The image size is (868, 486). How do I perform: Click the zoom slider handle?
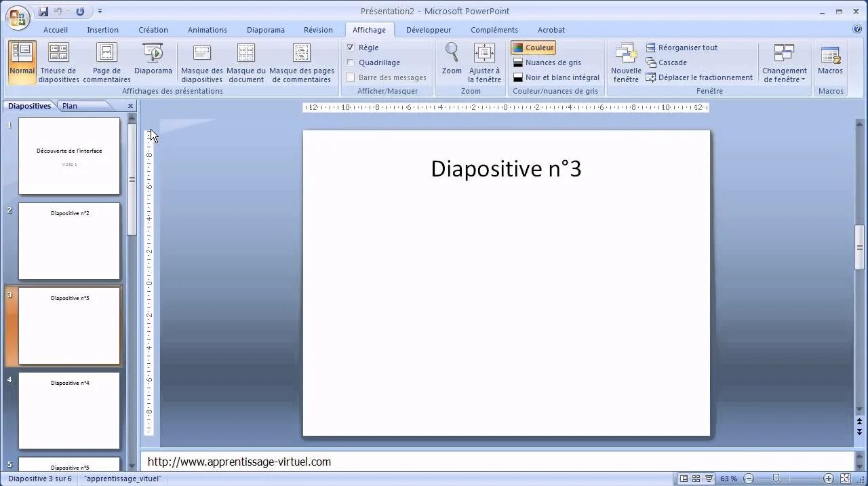[x=776, y=479]
